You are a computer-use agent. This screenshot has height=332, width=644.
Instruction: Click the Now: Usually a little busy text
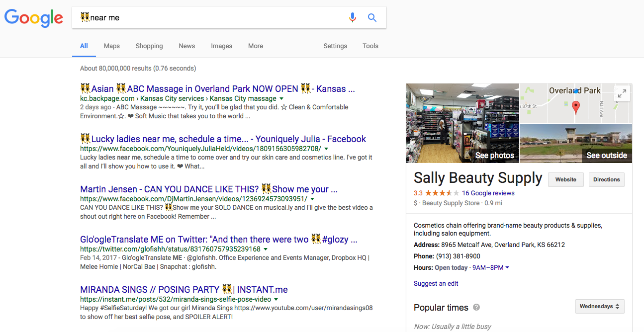point(453,327)
